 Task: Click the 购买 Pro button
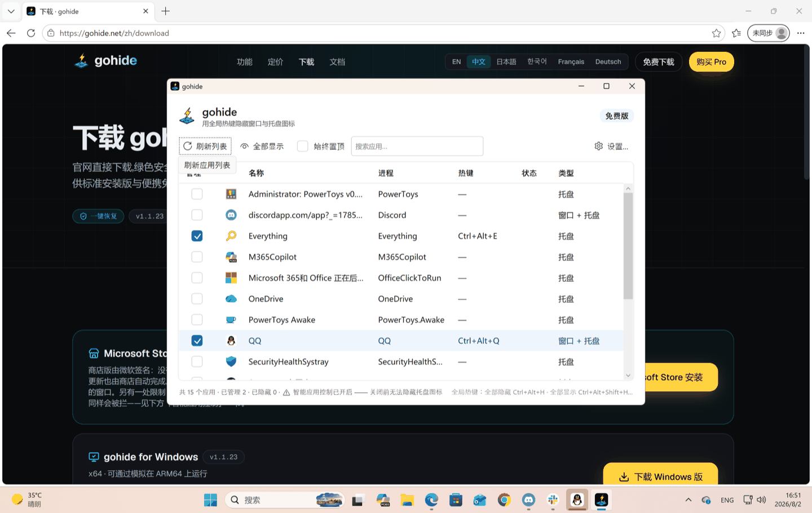pos(712,62)
